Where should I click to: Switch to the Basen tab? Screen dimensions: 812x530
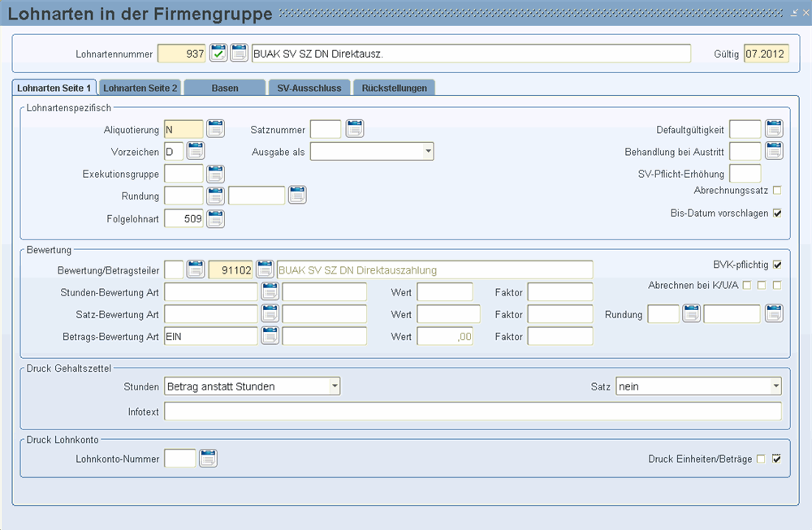coord(225,88)
